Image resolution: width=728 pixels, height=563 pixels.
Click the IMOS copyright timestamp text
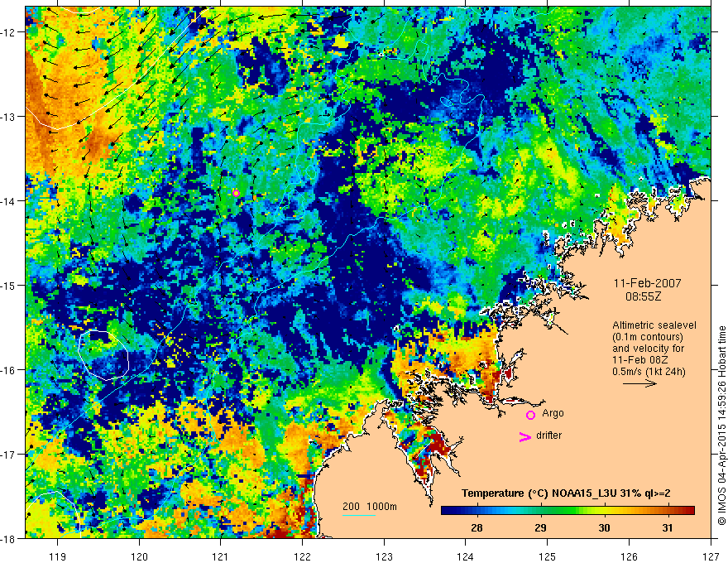click(721, 426)
